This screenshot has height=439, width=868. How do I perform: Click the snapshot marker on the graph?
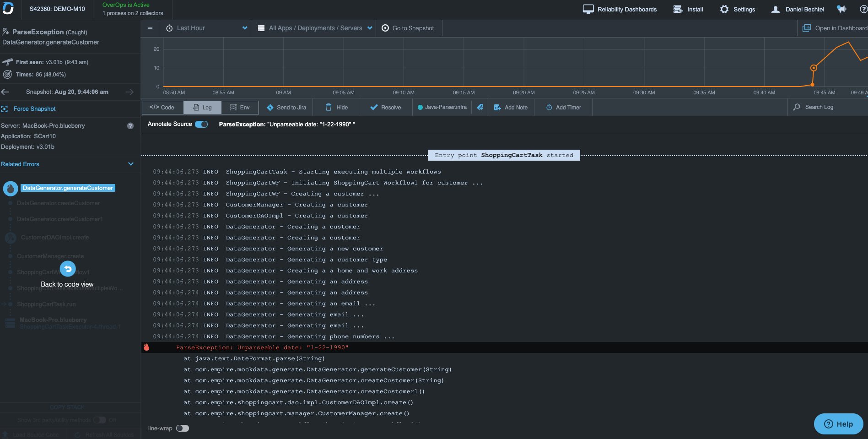tap(814, 68)
